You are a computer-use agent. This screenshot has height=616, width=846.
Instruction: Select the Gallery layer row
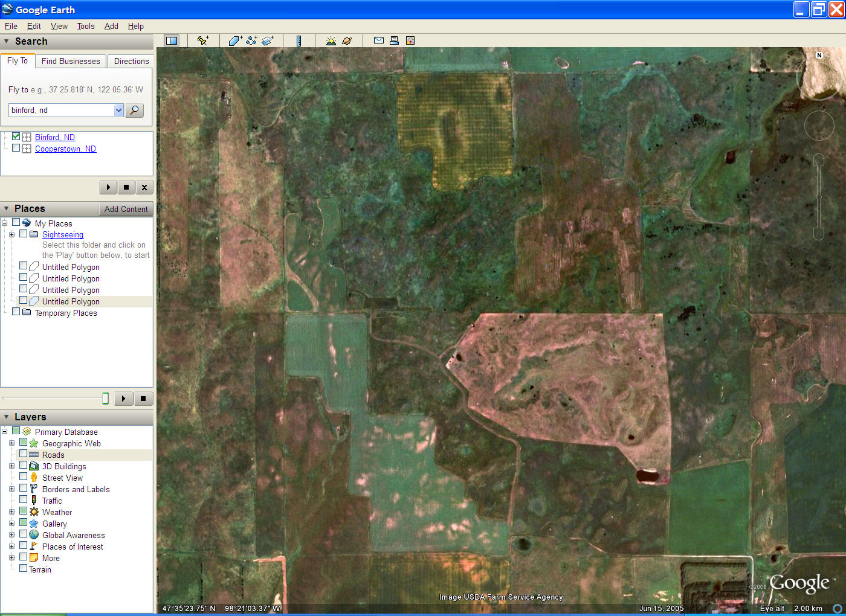[x=54, y=524]
